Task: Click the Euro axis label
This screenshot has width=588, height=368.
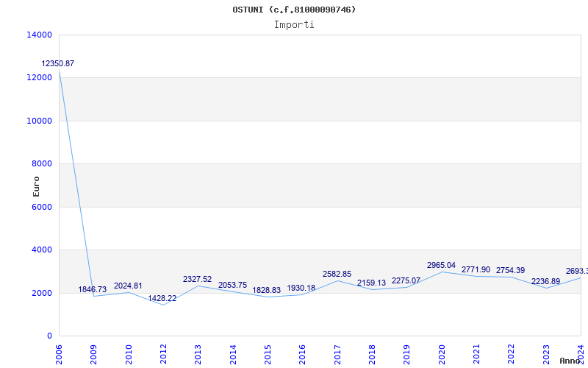Action: click(x=36, y=187)
